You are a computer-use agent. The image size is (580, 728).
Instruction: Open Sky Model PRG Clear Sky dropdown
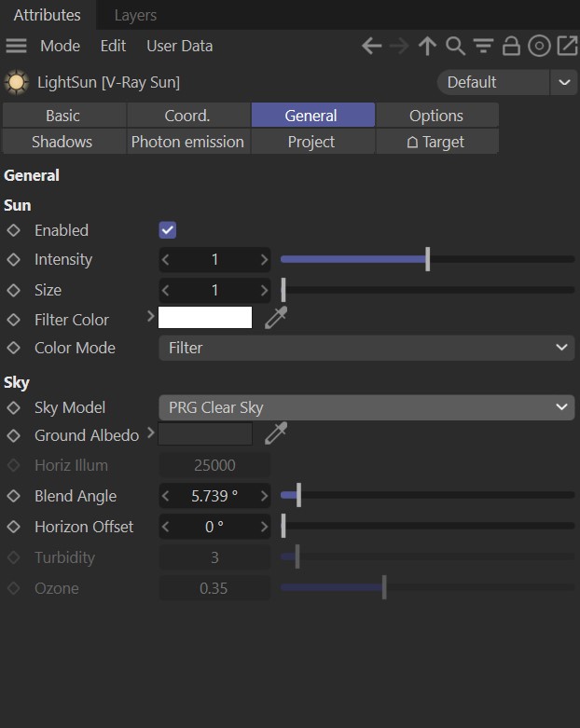[366, 407]
